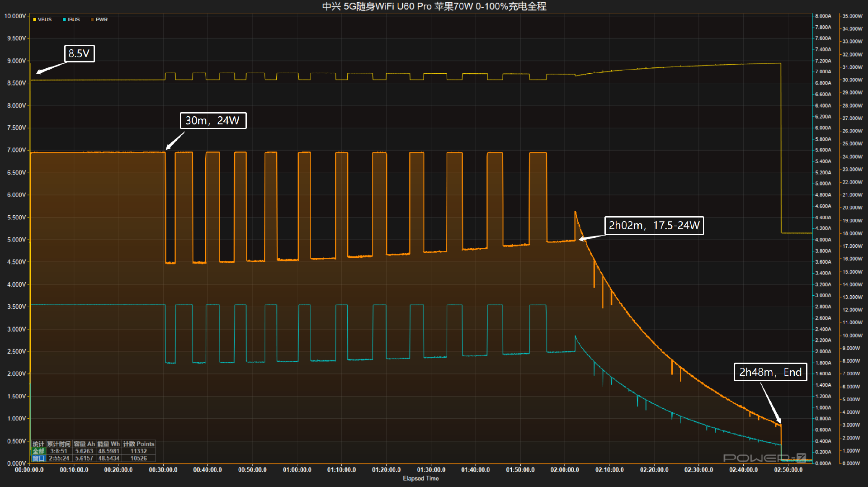Click the 能量 Wh column header
Viewport: 868px width, 487px height.
[x=108, y=444]
